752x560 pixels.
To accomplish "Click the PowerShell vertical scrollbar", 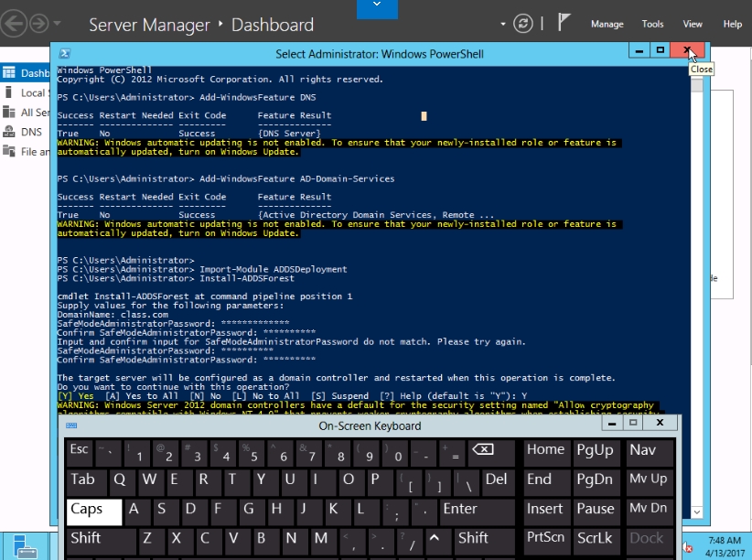I will [697, 275].
